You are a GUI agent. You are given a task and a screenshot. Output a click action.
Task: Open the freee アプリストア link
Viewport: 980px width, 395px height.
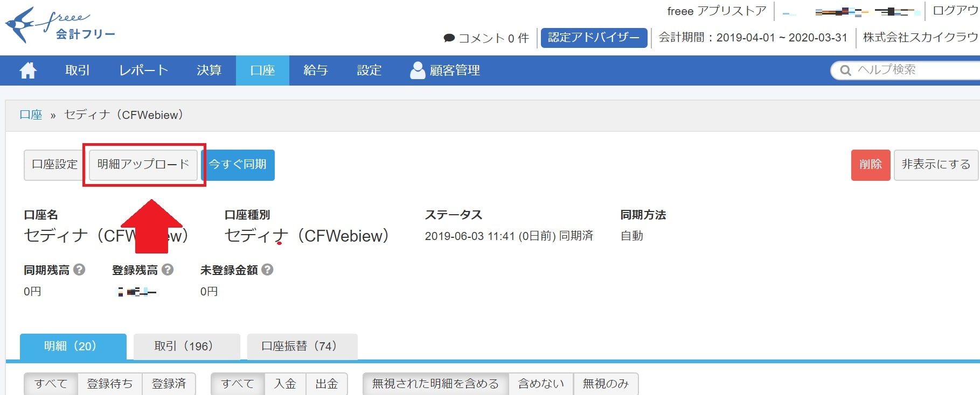(x=717, y=11)
